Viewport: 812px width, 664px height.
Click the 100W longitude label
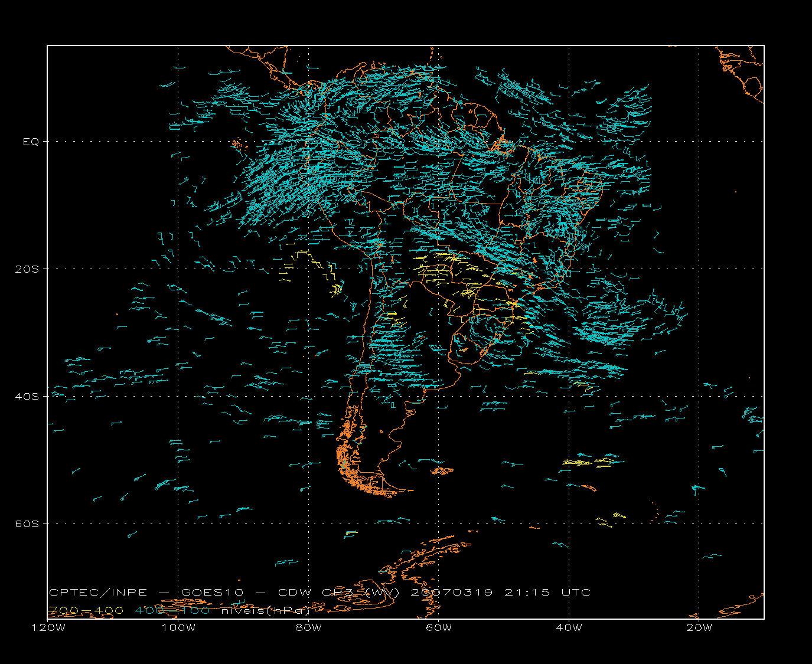[x=178, y=627]
